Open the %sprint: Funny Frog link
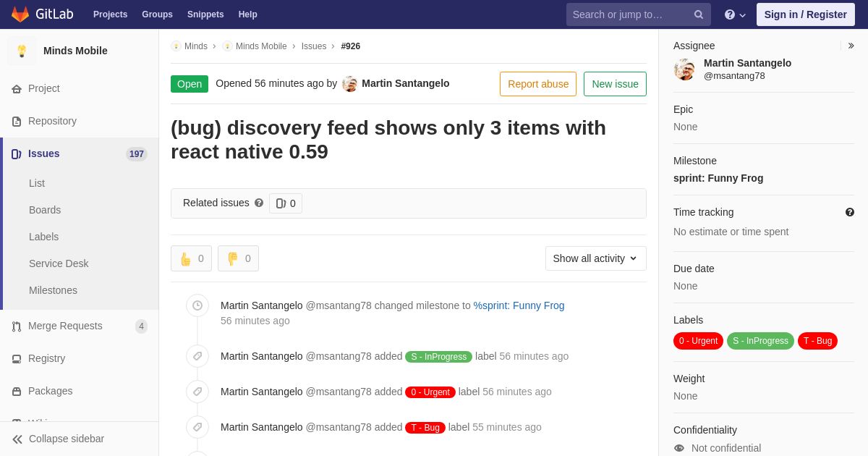 click(519, 305)
